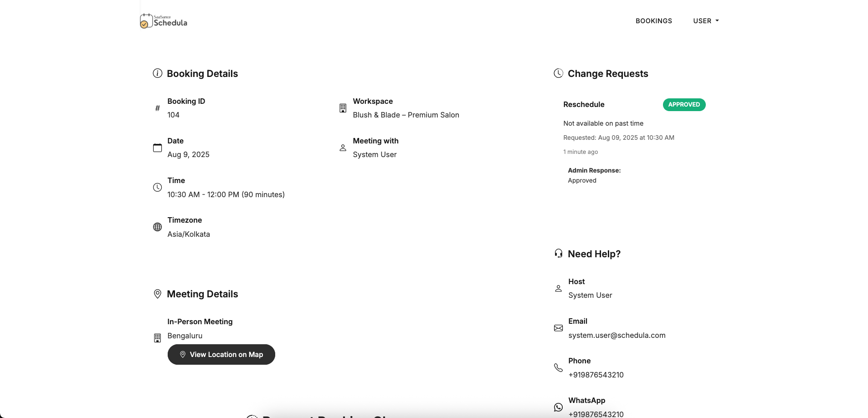This screenshot has height=418, width=868.
Task: Click the Need Help headset icon
Action: point(558,253)
